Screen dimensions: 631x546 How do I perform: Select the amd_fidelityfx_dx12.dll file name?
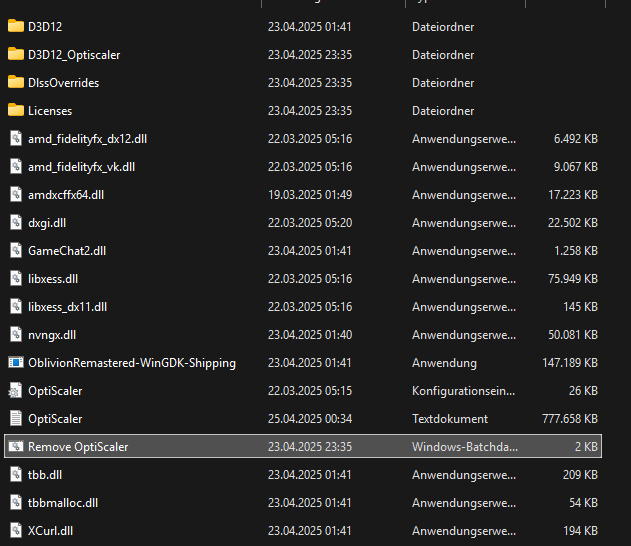87,139
